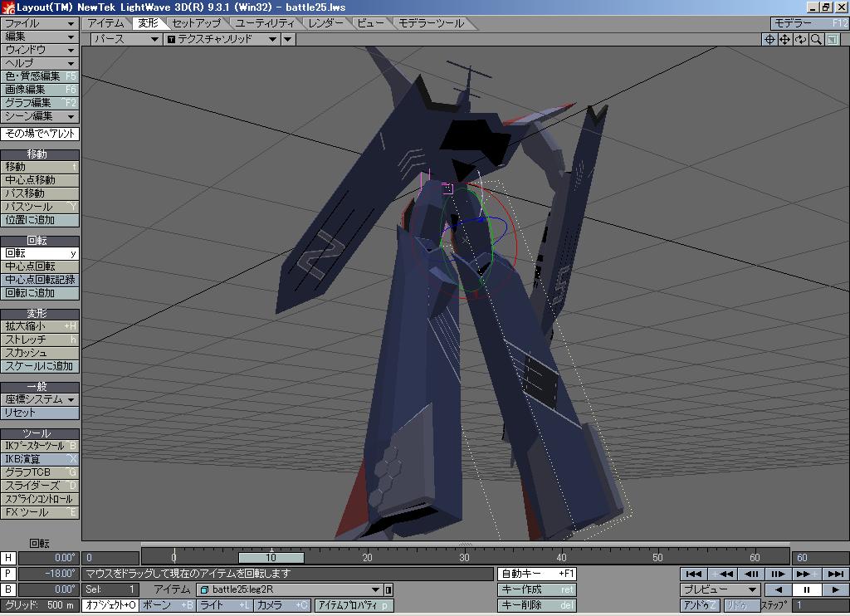Switch to the セットアップ (Setup) tab
The width and height of the screenshot is (850, 616).
(197, 23)
